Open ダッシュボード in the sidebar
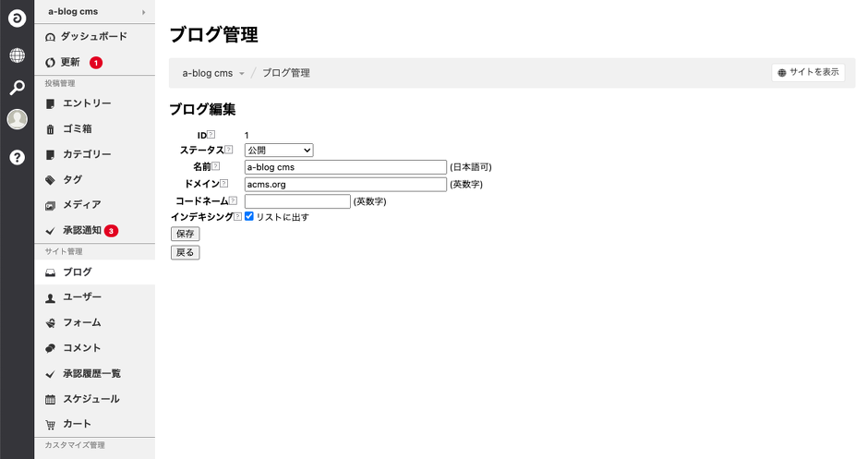The width and height of the screenshot is (868, 459). (x=95, y=37)
